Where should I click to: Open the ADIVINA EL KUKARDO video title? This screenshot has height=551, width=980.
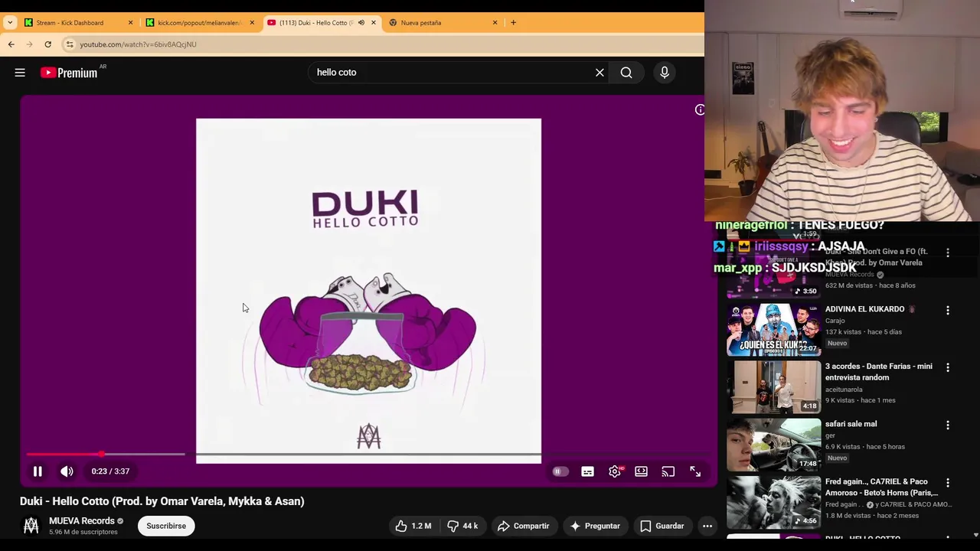(x=864, y=309)
